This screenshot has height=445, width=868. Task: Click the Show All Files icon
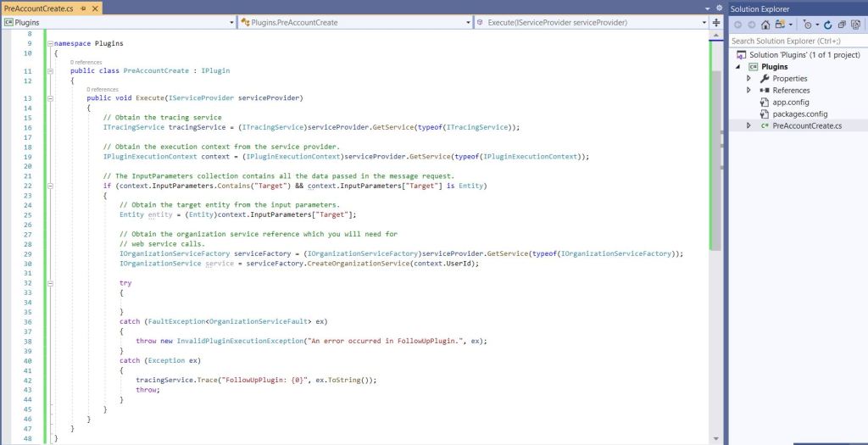(854, 25)
